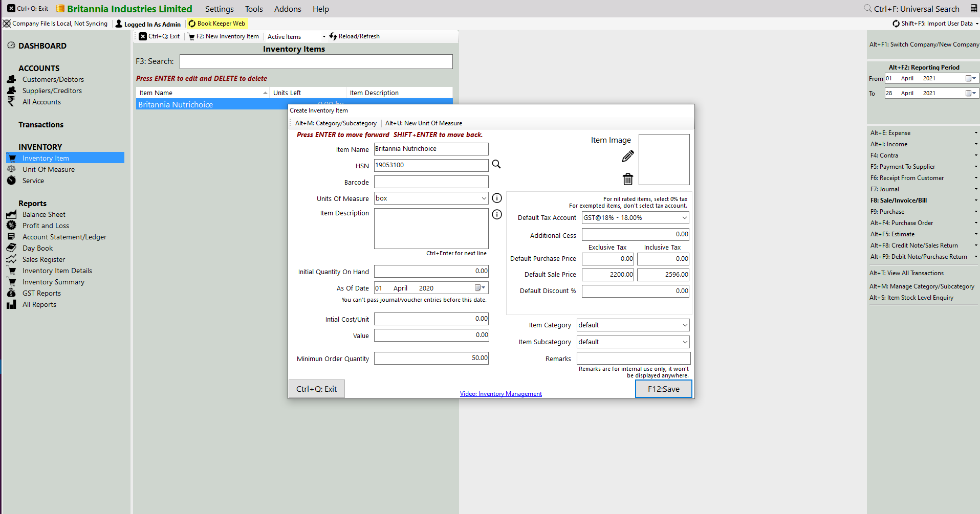This screenshot has width=980, height=514.
Task: Click the Barcode input field
Action: (x=431, y=182)
